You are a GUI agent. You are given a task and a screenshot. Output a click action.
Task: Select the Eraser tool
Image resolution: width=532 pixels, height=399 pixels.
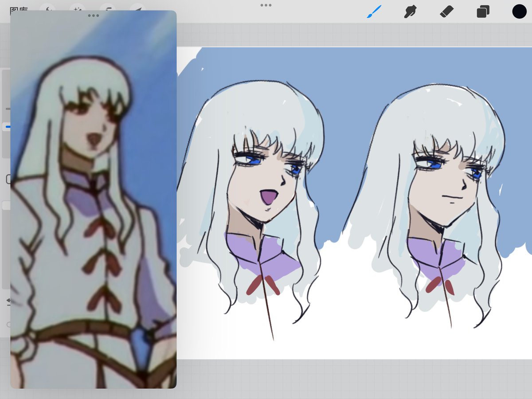tap(446, 12)
